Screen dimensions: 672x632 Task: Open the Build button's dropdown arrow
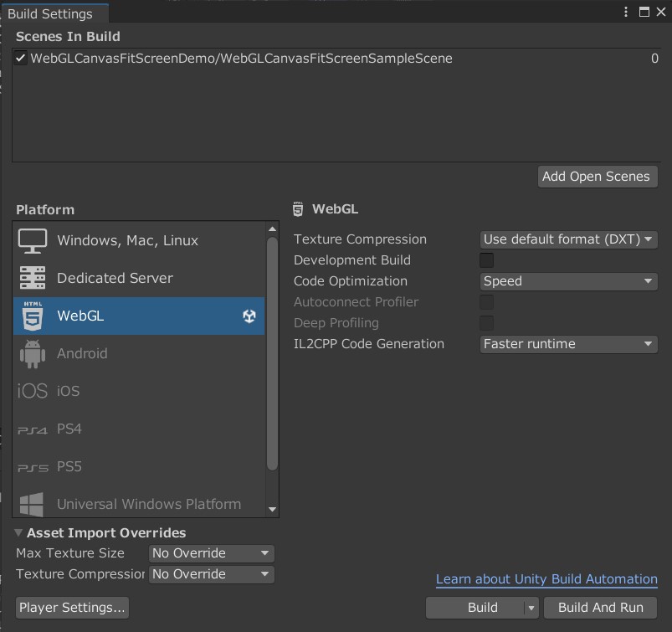pyautogui.click(x=531, y=608)
